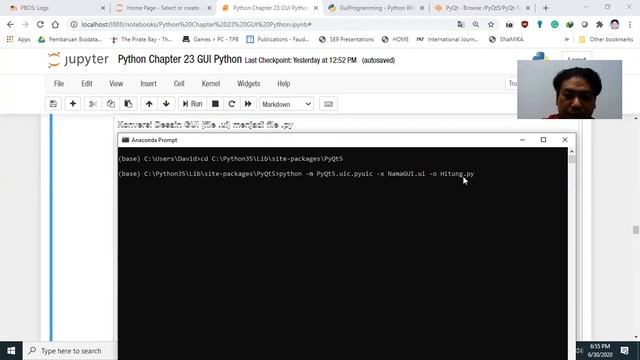Open the Insert menu in Jupyter
Screen dimensions: 640x360
tap(148, 84)
